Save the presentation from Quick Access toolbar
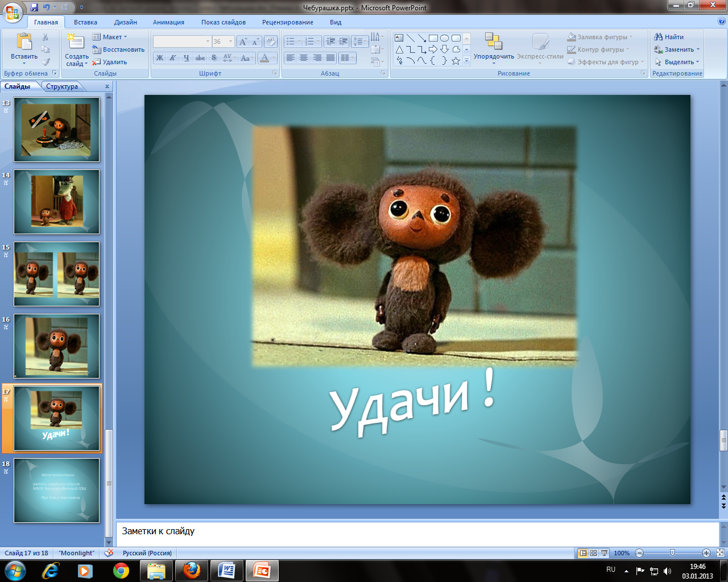This screenshot has height=582, width=728. (35, 7)
